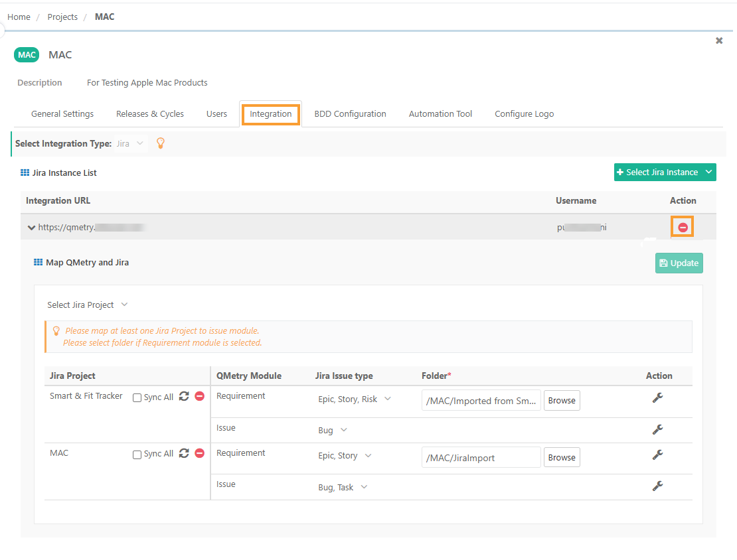Click Browse next to /MAC/JiraImport folder
The width and height of the screenshot is (737, 560).
click(562, 457)
